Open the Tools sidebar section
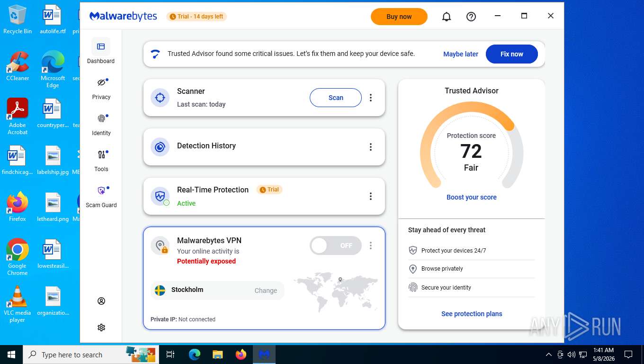644x364 pixels. click(x=101, y=160)
